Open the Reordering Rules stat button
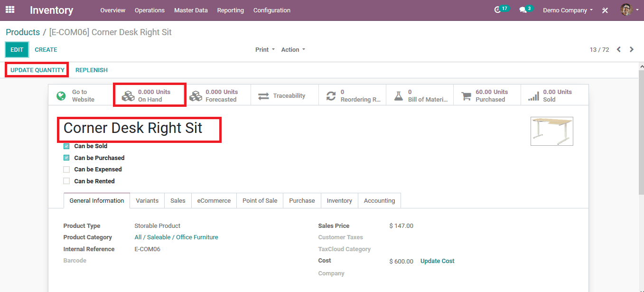Screen dimensions: 644x292 [352, 95]
